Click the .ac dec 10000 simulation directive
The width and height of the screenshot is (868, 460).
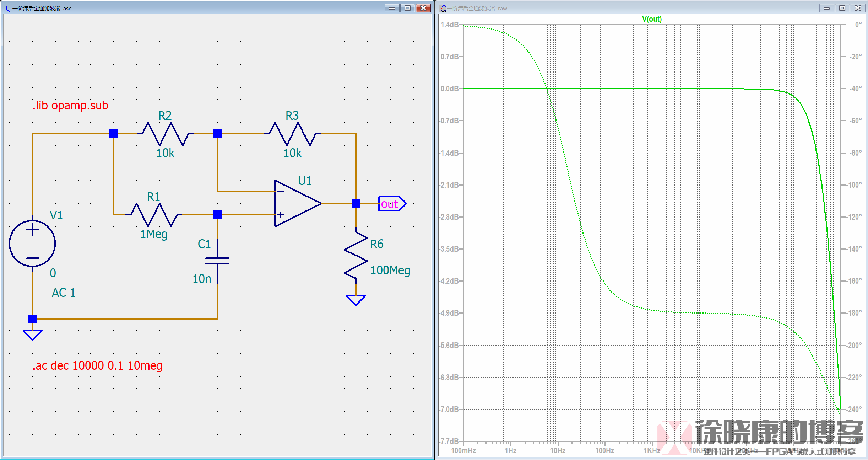click(x=97, y=365)
